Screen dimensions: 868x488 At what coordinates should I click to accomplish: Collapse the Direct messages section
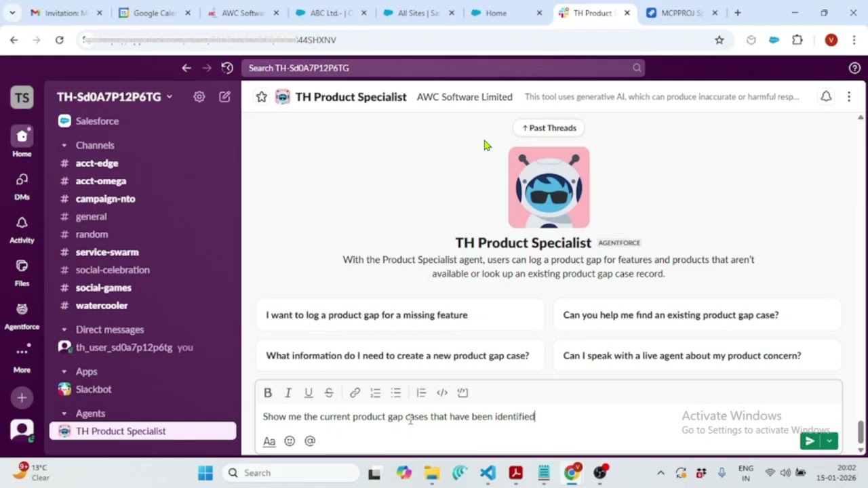pos(64,329)
